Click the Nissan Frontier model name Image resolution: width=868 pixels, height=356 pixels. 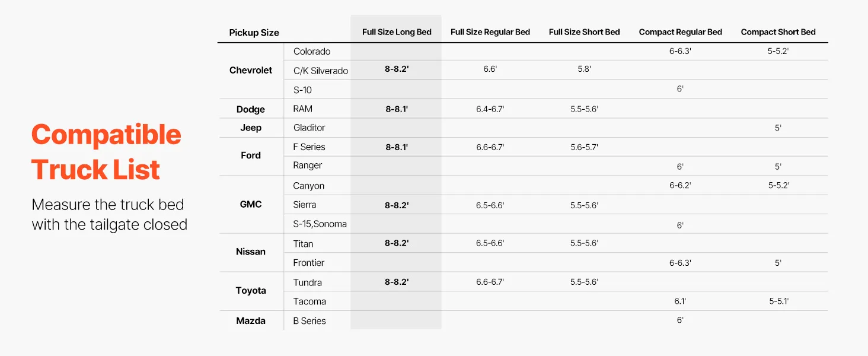[308, 263]
